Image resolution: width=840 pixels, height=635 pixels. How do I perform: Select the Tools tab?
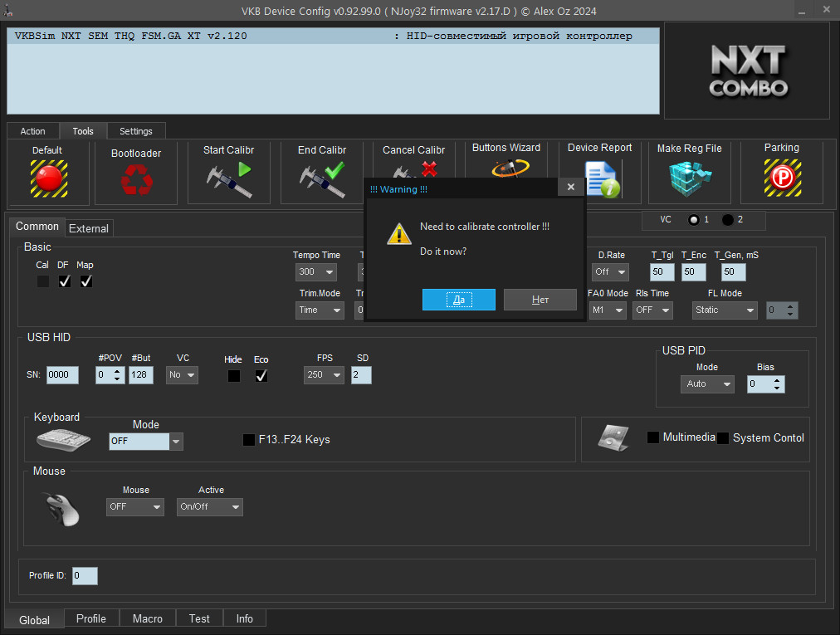pos(83,131)
